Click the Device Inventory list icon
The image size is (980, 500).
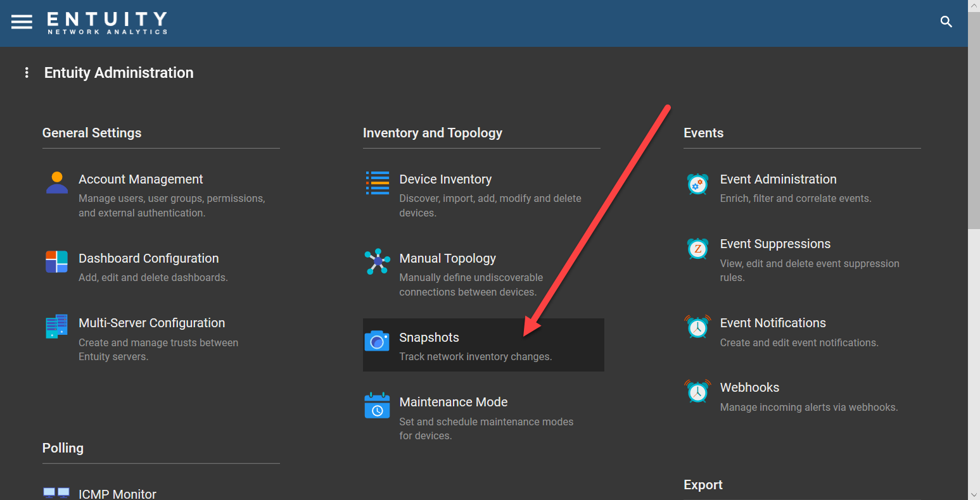[x=378, y=182]
